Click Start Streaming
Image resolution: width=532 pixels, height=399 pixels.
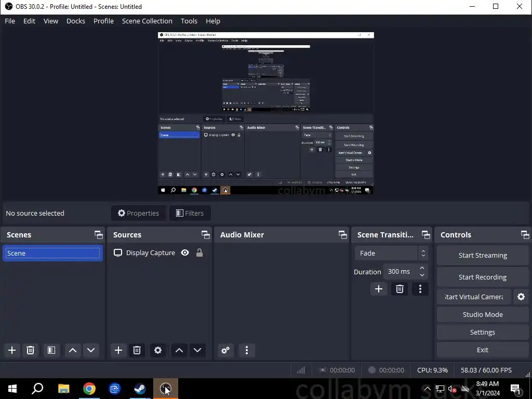pos(483,256)
